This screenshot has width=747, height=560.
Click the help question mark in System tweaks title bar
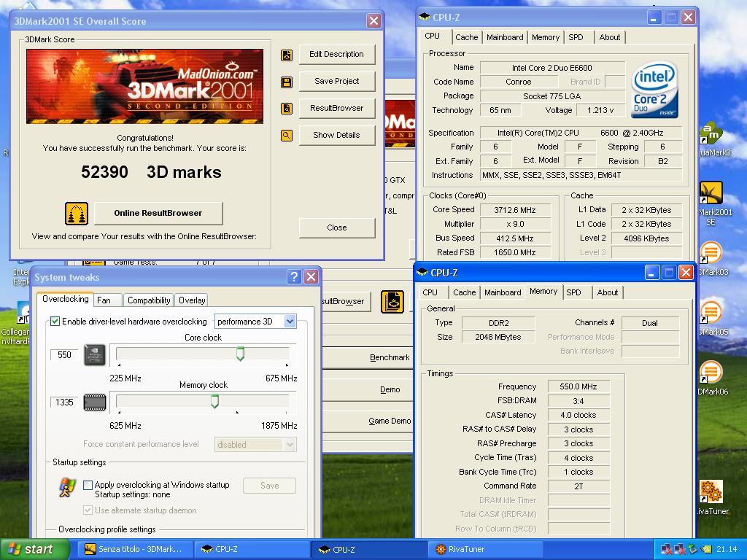click(294, 276)
